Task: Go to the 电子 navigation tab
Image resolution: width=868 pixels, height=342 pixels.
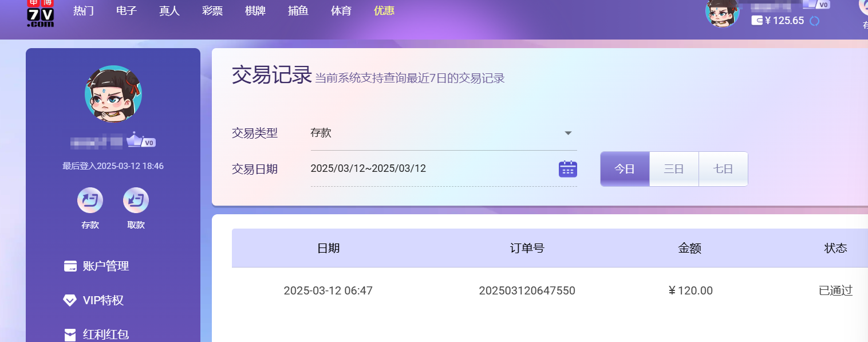Action: click(x=126, y=11)
